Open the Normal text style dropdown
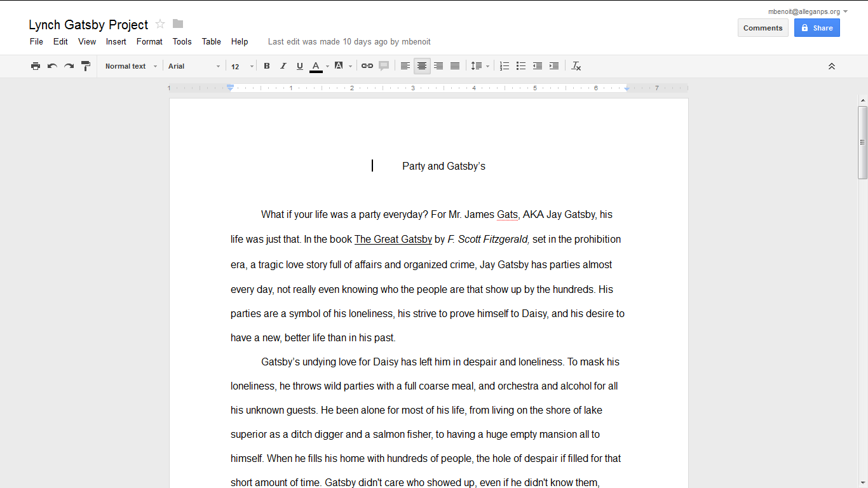This screenshot has width=868, height=488. coord(131,66)
